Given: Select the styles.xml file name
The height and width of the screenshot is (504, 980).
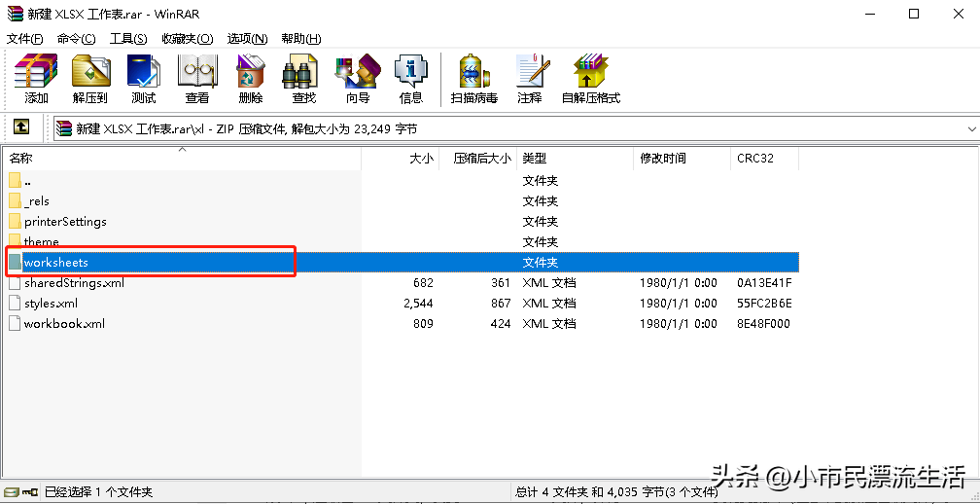Looking at the screenshot, I should 51,304.
